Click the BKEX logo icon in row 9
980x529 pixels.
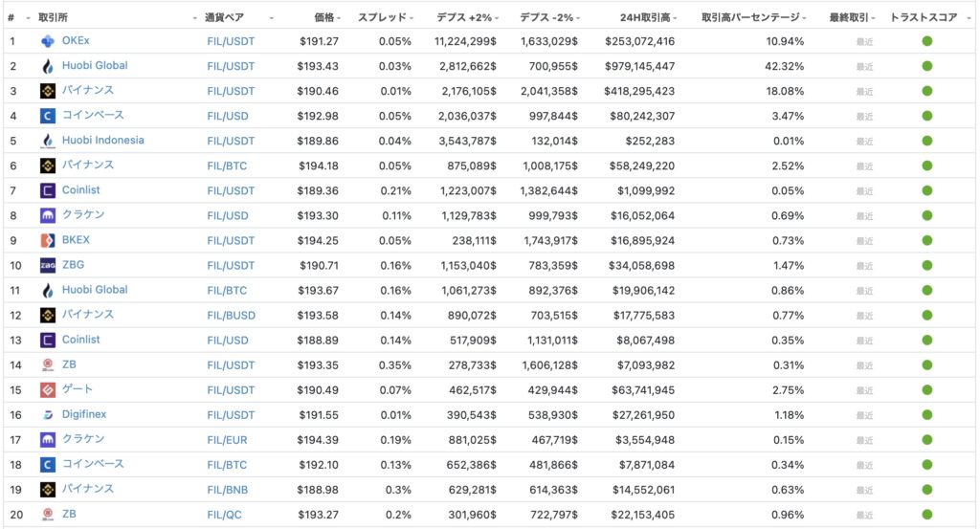click(48, 240)
